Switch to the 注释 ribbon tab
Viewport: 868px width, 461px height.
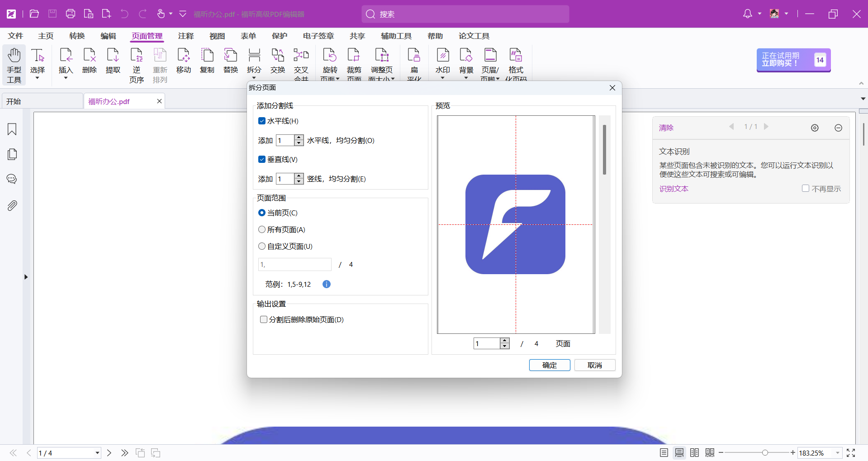coord(186,36)
